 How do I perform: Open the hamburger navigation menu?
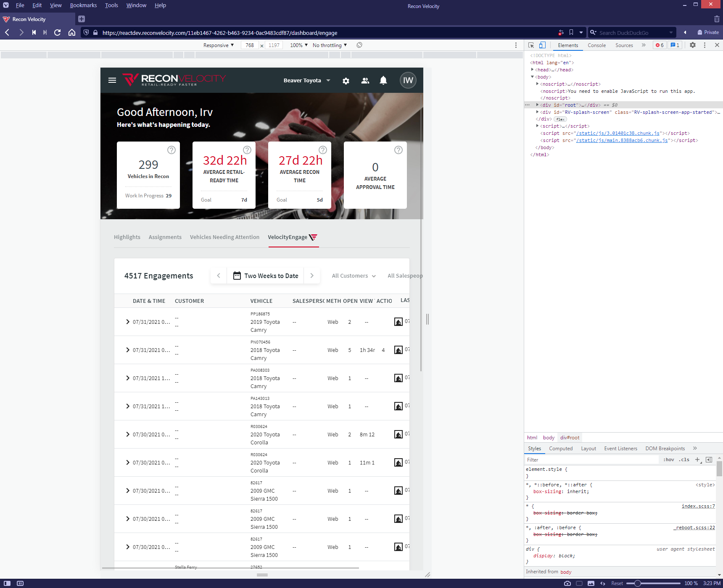tap(112, 80)
